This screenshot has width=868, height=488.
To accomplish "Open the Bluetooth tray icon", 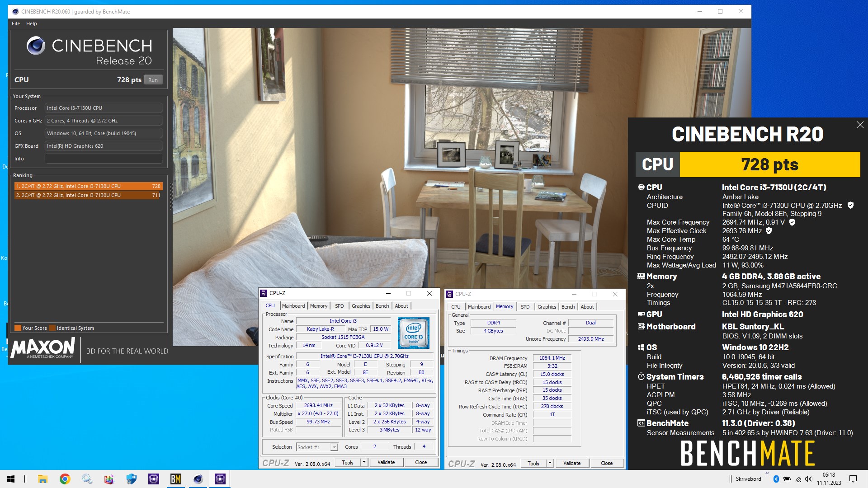I will click(x=776, y=479).
